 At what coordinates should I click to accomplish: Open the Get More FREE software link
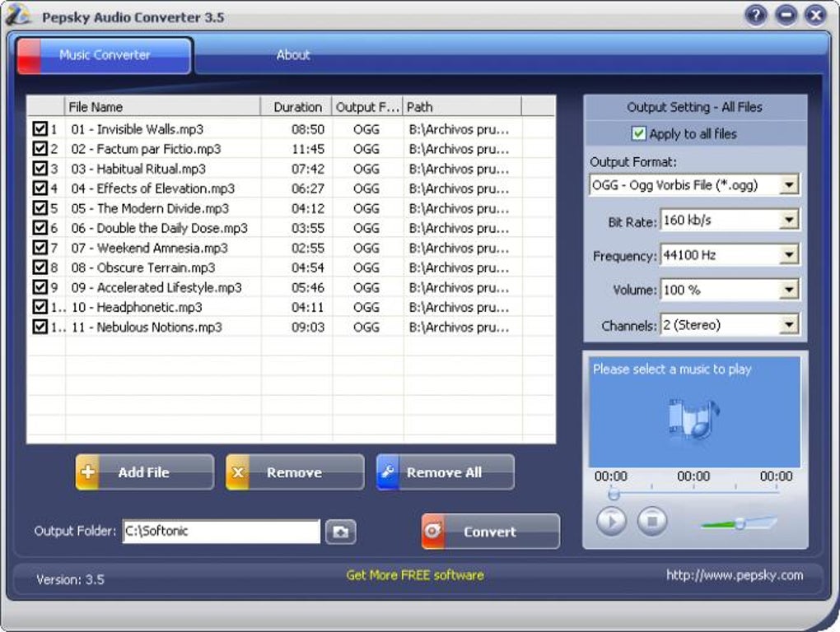coord(415,575)
